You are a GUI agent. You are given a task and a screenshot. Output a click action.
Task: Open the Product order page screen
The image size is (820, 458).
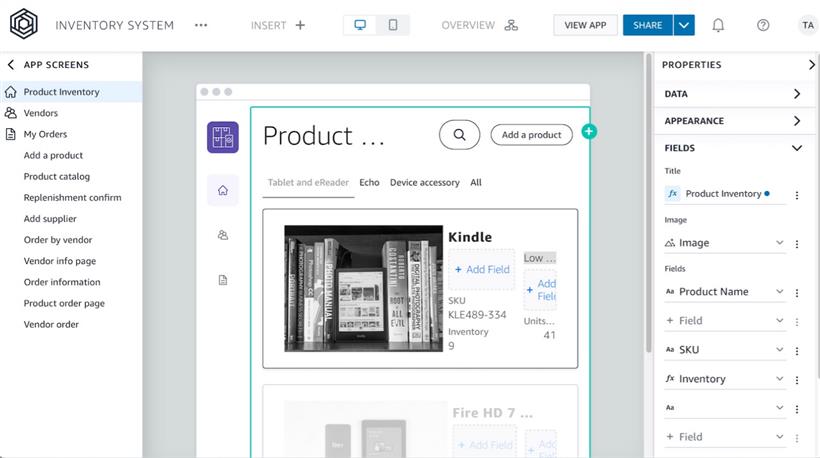(x=64, y=303)
